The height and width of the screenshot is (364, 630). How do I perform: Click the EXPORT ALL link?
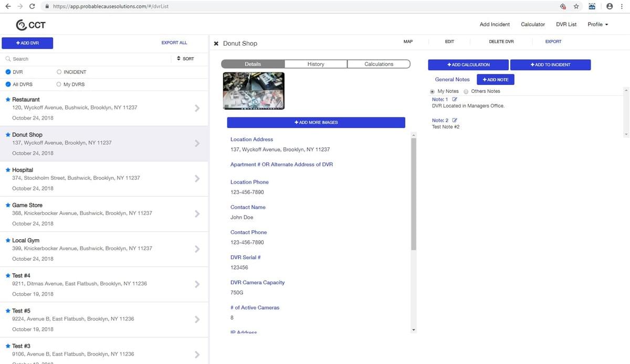pos(174,42)
